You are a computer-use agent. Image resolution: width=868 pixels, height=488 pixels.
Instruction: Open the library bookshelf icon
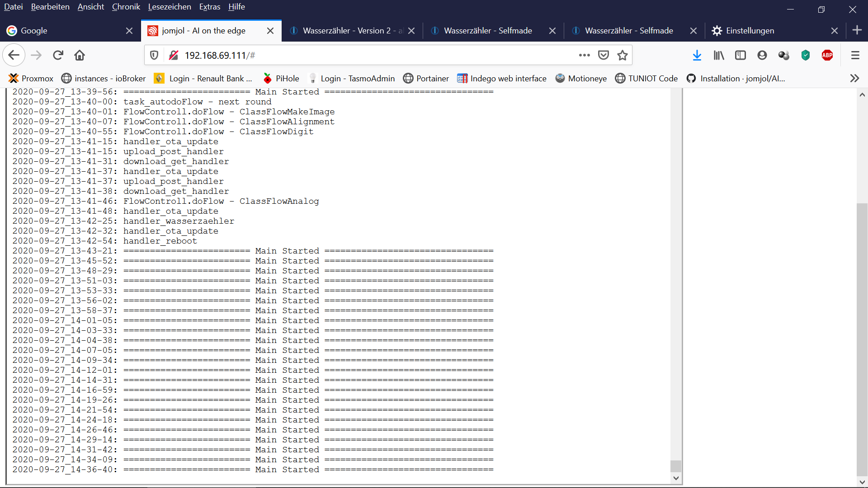point(719,55)
